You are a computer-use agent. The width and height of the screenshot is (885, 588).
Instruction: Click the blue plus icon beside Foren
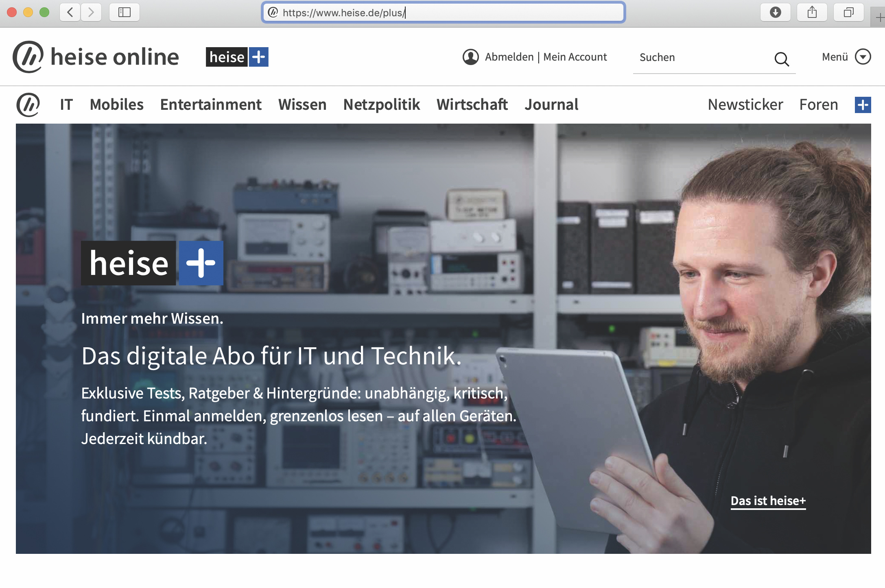[x=863, y=105]
